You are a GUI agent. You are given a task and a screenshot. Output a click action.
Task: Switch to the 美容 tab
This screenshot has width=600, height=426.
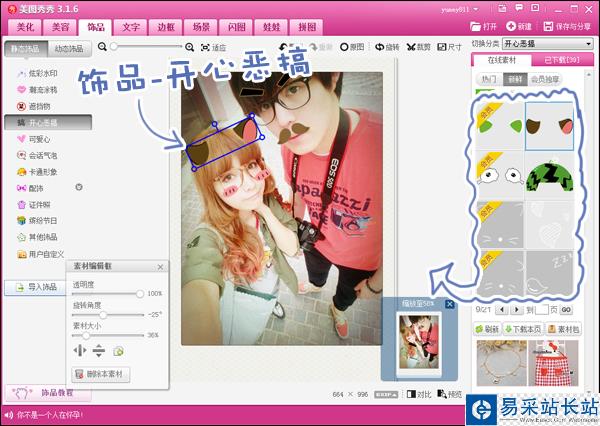60,27
